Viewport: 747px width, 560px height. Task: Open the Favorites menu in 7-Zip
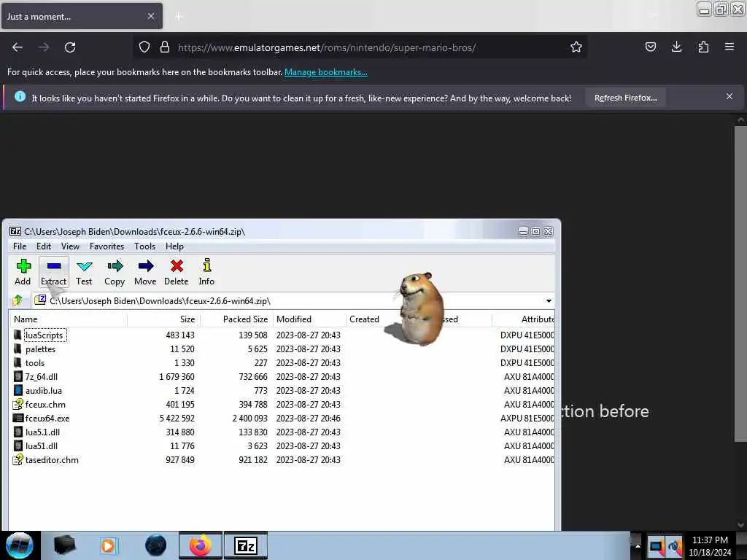(107, 246)
